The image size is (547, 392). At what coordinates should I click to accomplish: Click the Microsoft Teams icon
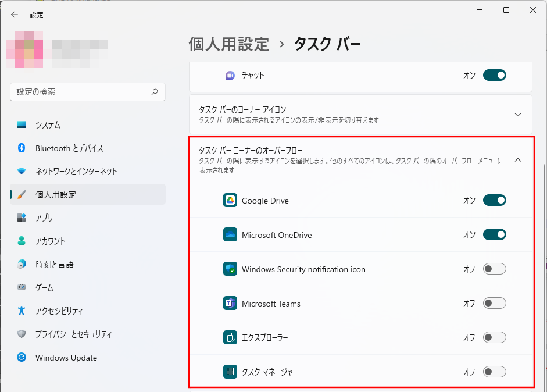(x=230, y=304)
